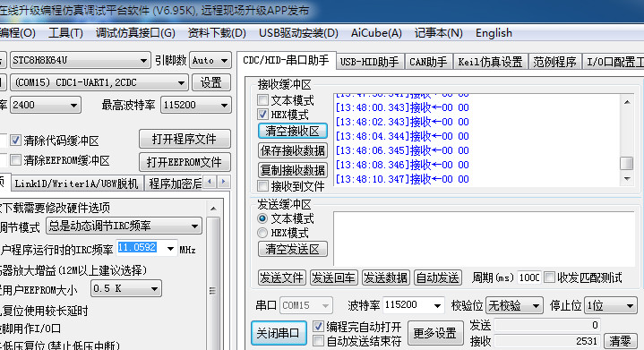Click the 打开程序文件 button
The height and width of the screenshot is (350, 644).
[x=185, y=139]
